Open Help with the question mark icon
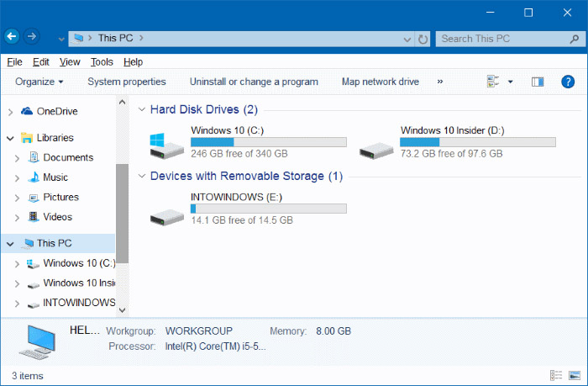Image resolution: width=588 pixels, height=386 pixels. (x=568, y=82)
